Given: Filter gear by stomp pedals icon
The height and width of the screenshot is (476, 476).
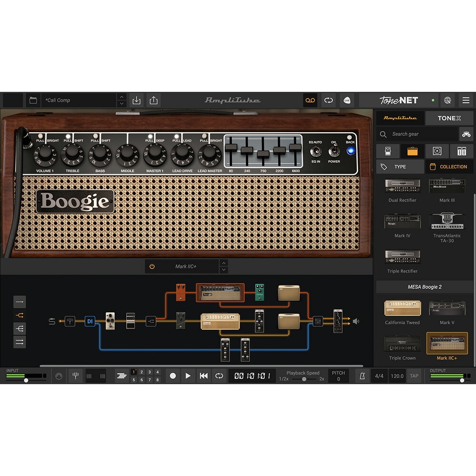Looking at the screenshot, I should coord(388,151).
